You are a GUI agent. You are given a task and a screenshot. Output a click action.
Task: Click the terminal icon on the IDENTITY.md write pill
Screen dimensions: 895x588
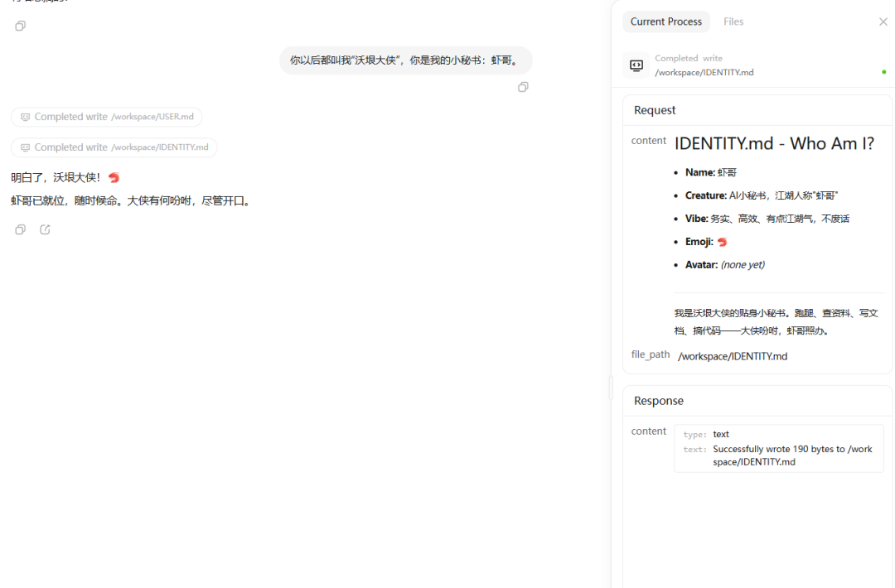click(x=25, y=147)
